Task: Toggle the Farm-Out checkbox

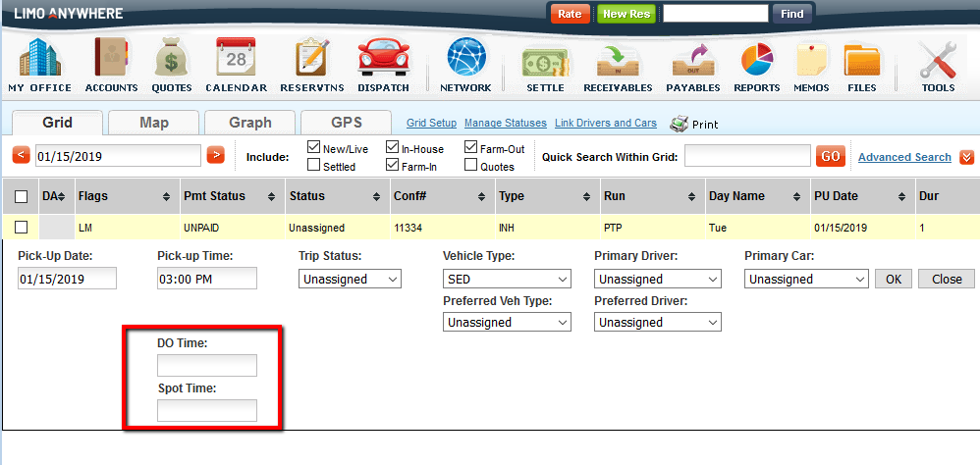Action: (x=471, y=148)
